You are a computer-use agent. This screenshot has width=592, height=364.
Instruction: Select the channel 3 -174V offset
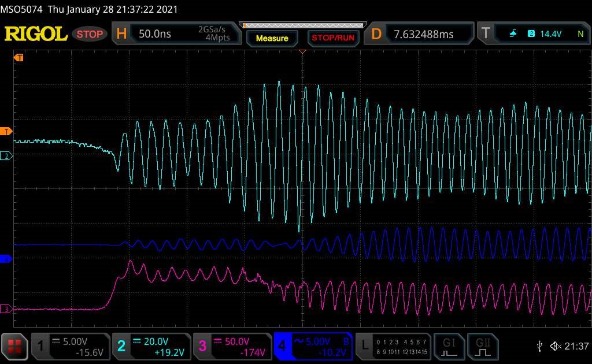[253, 352]
